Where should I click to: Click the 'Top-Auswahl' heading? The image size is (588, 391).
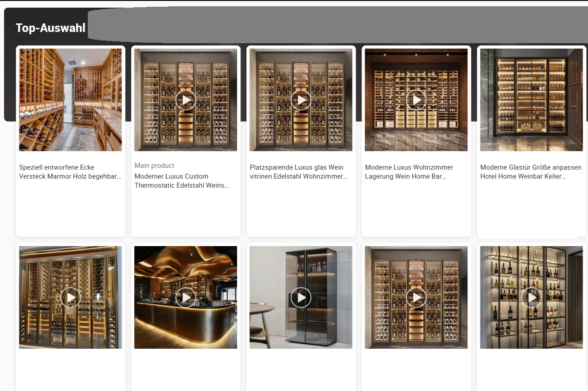click(x=50, y=28)
